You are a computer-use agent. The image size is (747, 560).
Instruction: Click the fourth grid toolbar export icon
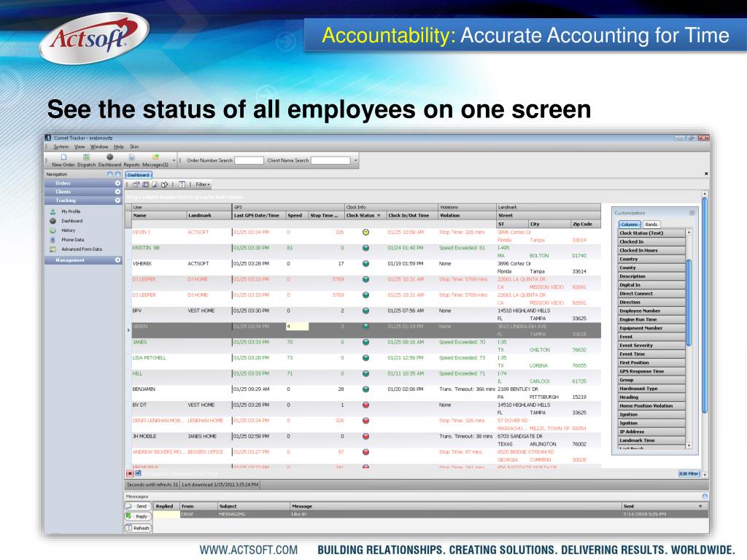pyautogui.click(x=164, y=184)
